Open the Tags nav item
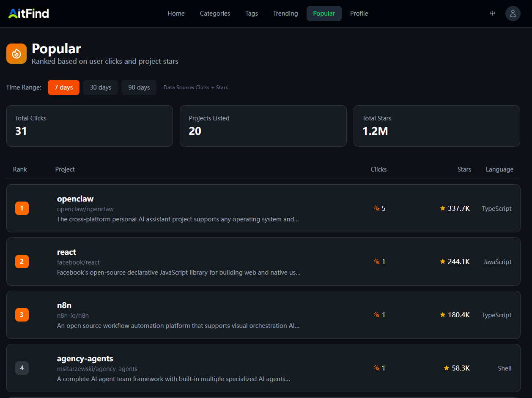The image size is (532, 398). click(x=252, y=14)
